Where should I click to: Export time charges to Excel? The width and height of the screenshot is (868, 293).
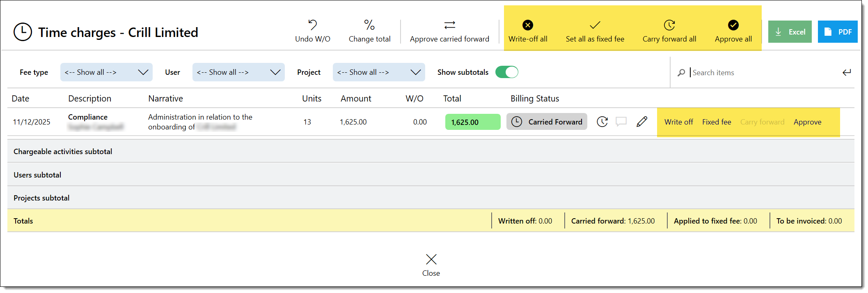coord(790,32)
